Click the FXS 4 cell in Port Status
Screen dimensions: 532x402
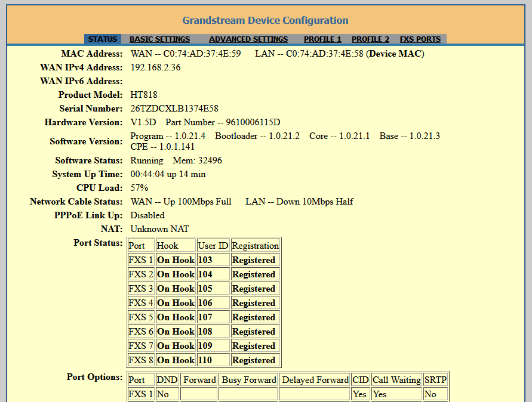tap(141, 303)
